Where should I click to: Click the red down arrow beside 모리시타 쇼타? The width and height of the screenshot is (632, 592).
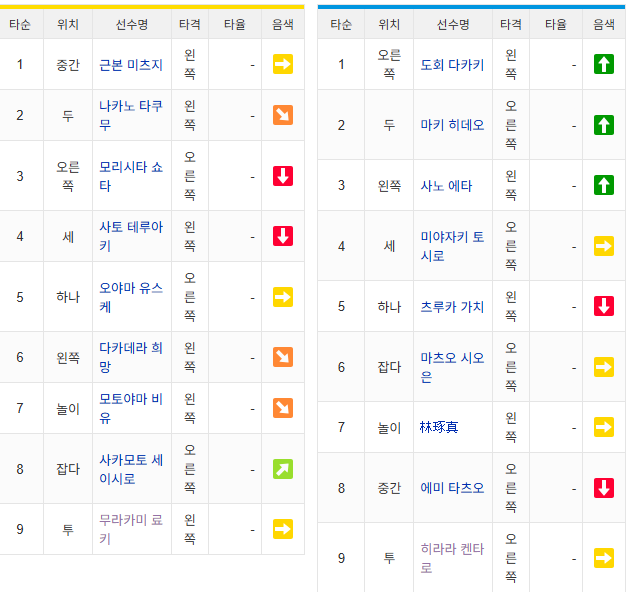pyautogui.click(x=283, y=176)
